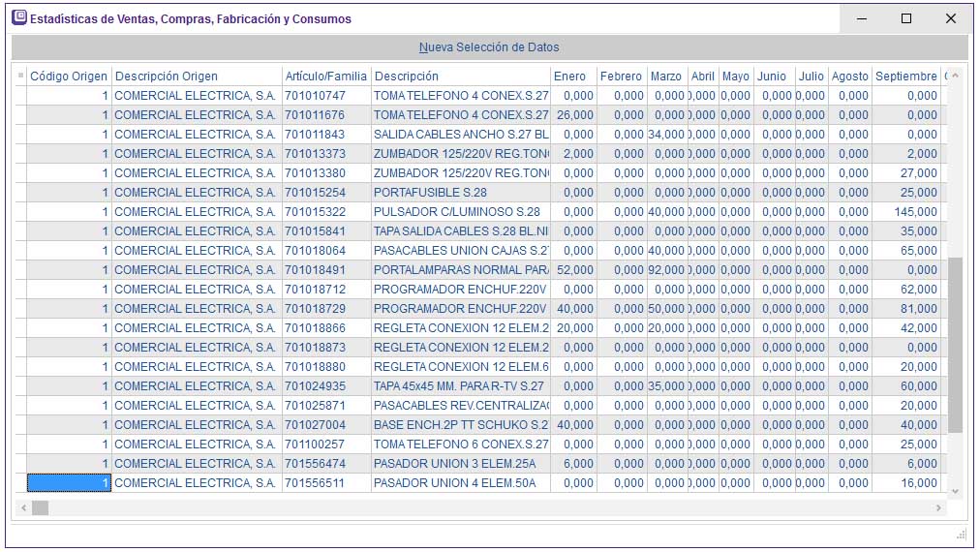This screenshot has height=552, width=980.
Task: Click the grid corner selector icon
Action: pos(19,77)
